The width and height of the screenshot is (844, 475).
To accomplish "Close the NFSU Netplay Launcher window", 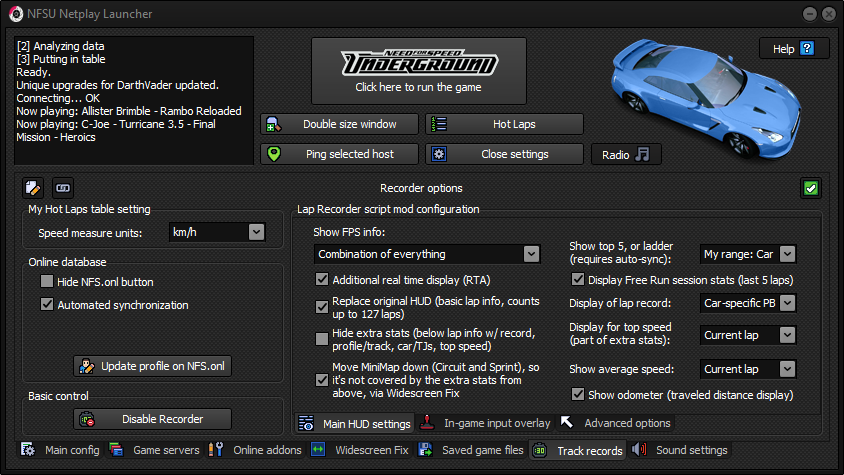I will click(x=829, y=14).
